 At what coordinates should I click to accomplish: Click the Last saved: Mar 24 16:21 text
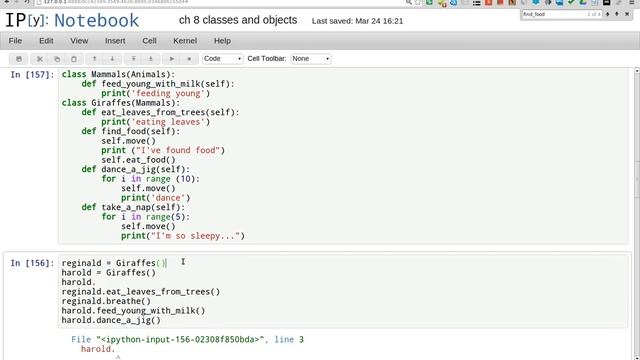tap(357, 21)
